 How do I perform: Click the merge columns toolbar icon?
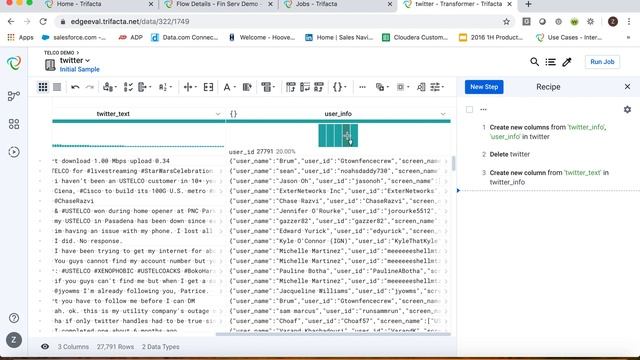(209, 87)
